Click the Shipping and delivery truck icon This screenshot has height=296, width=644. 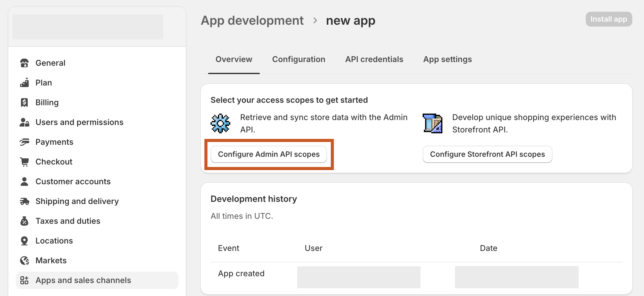coord(24,201)
